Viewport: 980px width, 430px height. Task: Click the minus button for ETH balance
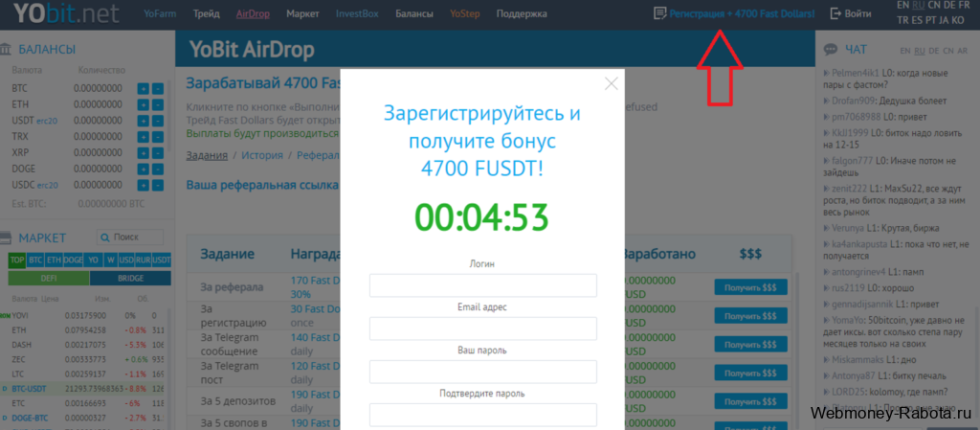158,104
